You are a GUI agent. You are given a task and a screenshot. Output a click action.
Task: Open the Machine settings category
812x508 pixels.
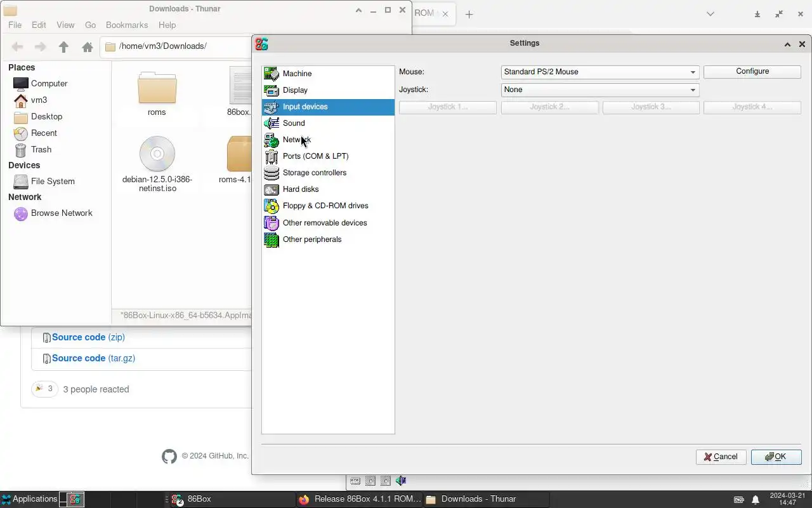coord(328,74)
